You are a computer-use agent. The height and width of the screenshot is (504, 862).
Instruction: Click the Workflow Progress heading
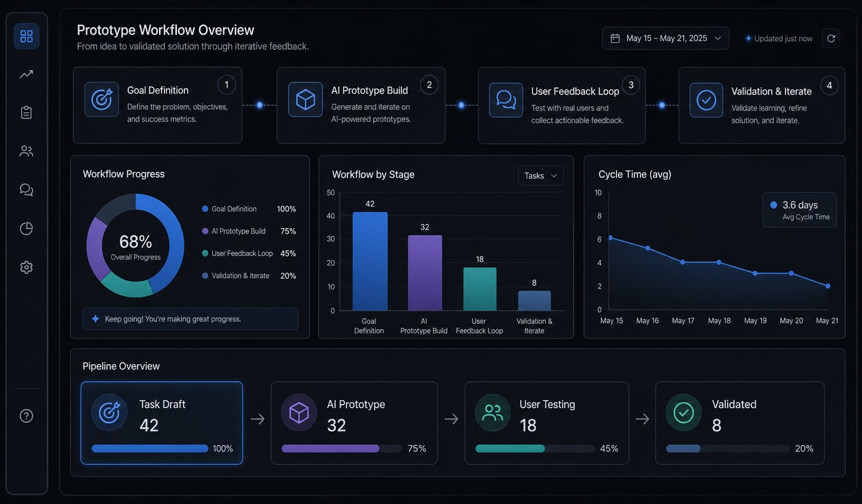click(x=124, y=174)
